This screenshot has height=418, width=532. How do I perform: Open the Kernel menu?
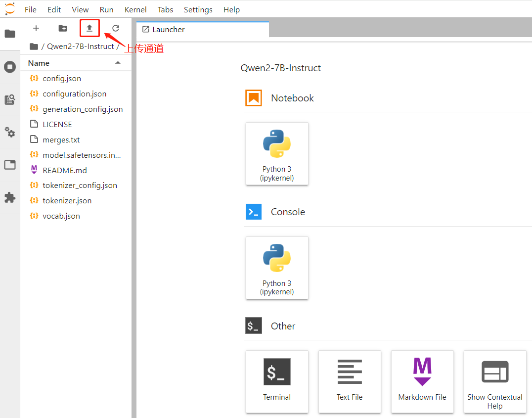(x=135, y=9)
